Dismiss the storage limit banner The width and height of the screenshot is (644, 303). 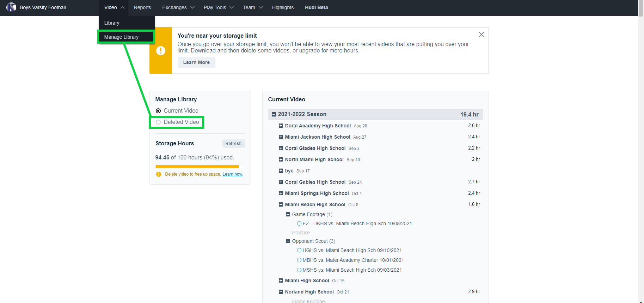[482, 34]
